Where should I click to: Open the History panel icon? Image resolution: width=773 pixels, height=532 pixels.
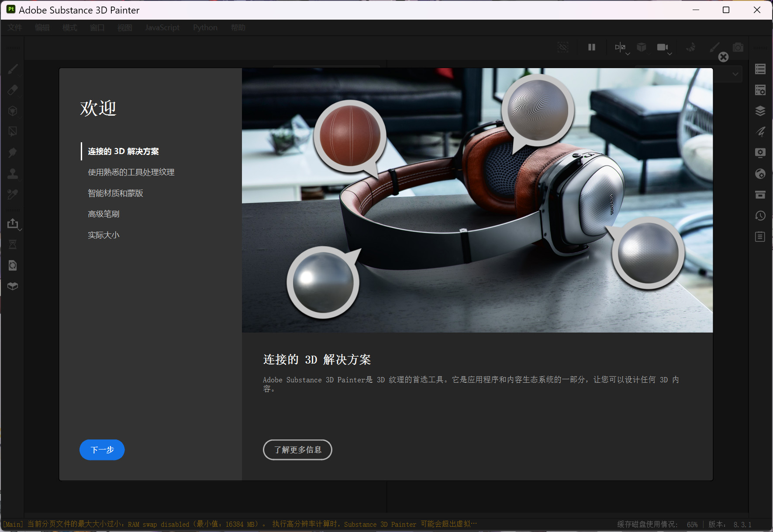(x=760, y=216)
